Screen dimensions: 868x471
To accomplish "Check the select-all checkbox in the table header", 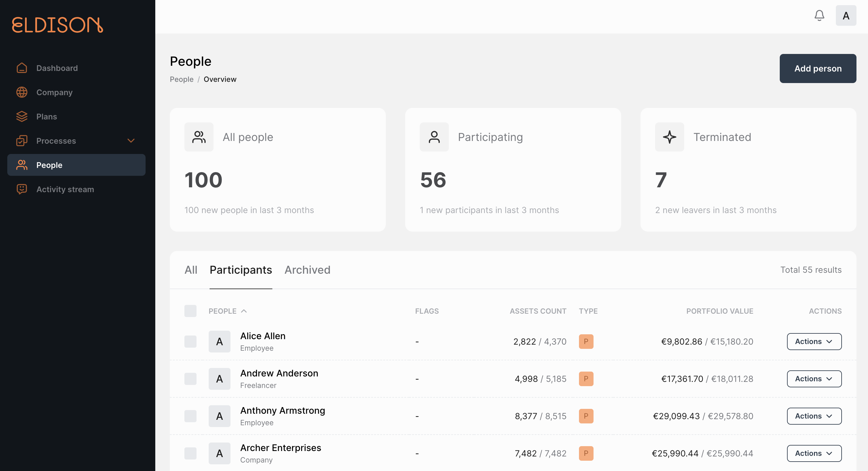I will tap(190, 311).
